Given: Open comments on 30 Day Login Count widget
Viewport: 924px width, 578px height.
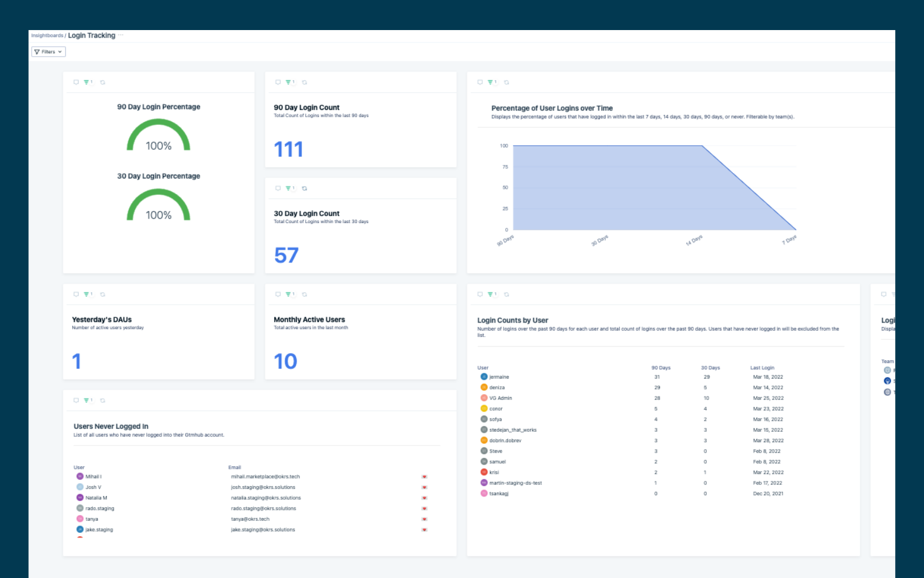Looking at the screenshot, I should 278,188.
